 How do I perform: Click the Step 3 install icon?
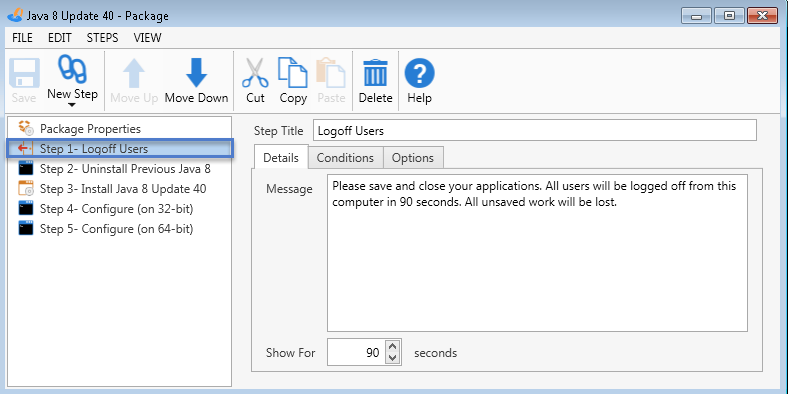click(26, 188)
